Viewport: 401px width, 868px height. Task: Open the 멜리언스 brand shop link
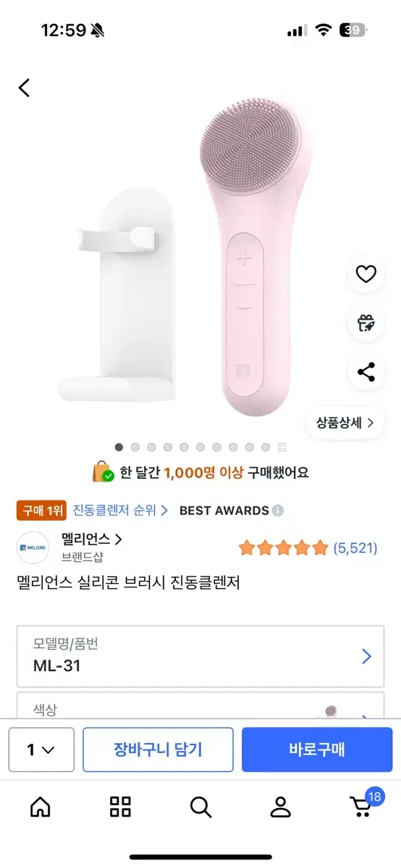point(91,539)
